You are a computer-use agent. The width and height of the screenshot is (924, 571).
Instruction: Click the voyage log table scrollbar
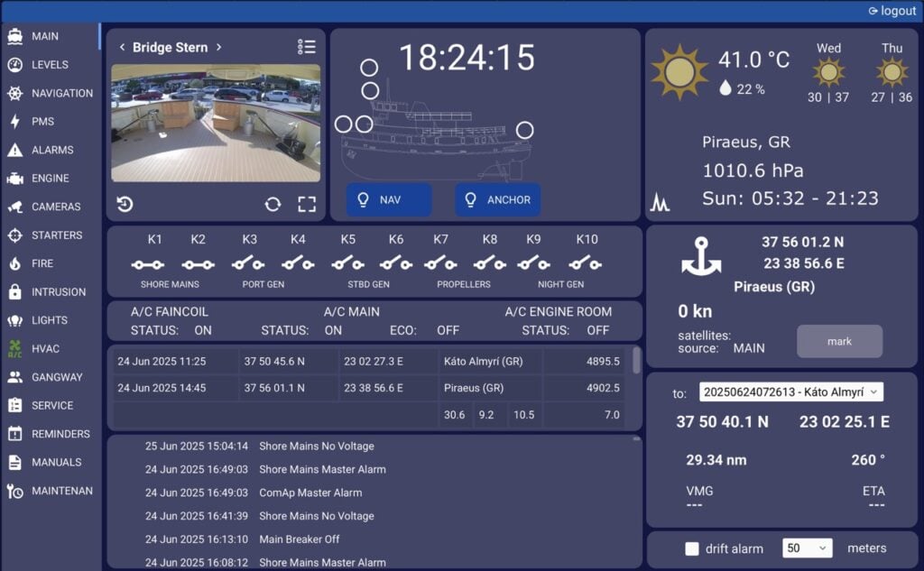tap(637, 361)
